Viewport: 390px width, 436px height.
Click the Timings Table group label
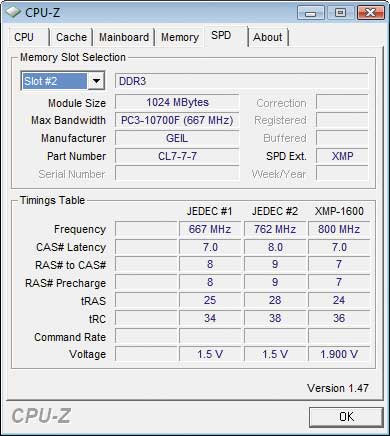[52, 200]
